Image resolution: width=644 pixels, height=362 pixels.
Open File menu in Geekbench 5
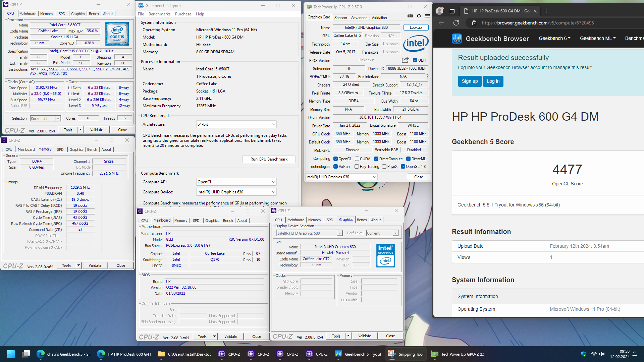141,14
